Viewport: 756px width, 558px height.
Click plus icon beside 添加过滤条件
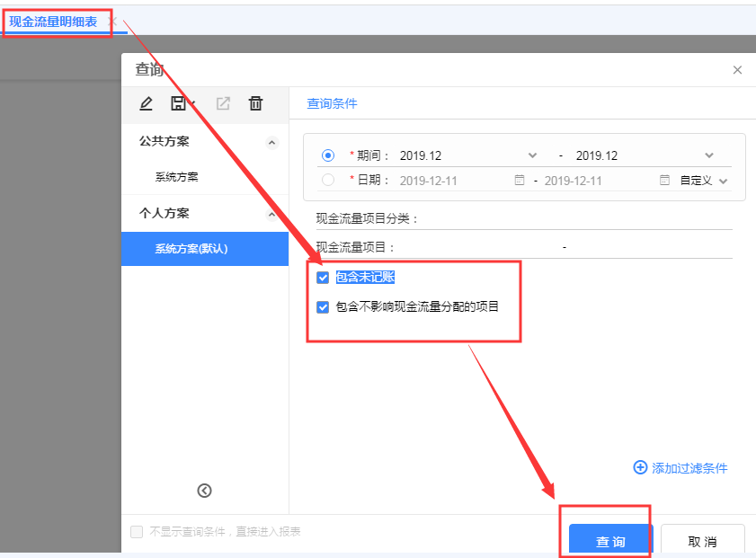coord(640,467)
